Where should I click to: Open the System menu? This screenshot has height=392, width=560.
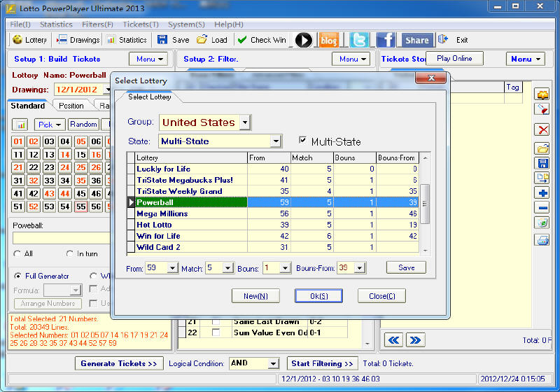coord(186,24)
